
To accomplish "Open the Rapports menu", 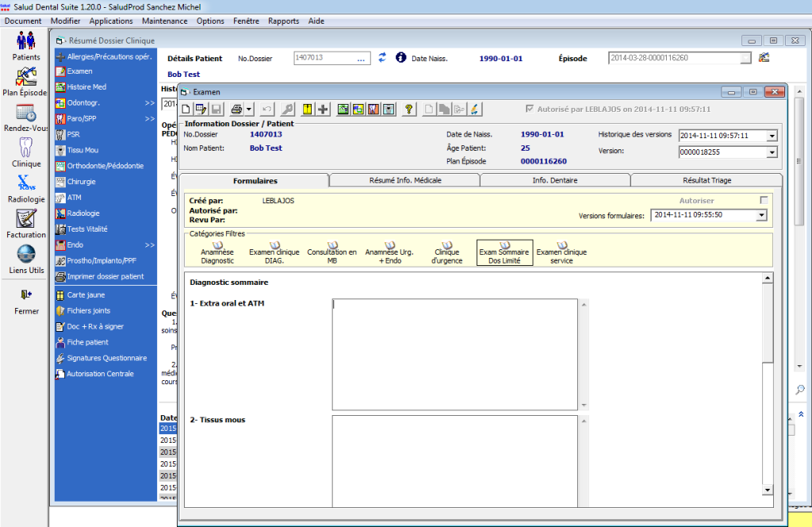I will 283,21.
